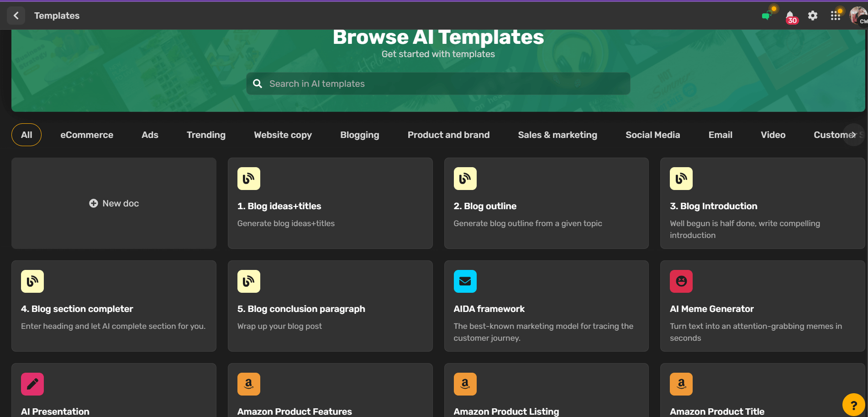Open the settings gear icon
Screen dimensions: 868x417
click(x=813, y=16)
